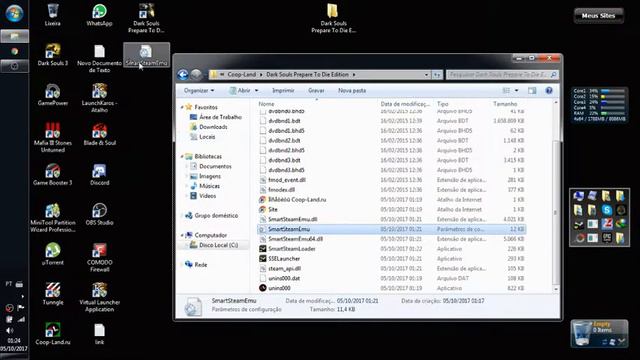The image size is (640, 360).
Task: Select Documentos library in the tree
Action: click(x=215, y=167)
